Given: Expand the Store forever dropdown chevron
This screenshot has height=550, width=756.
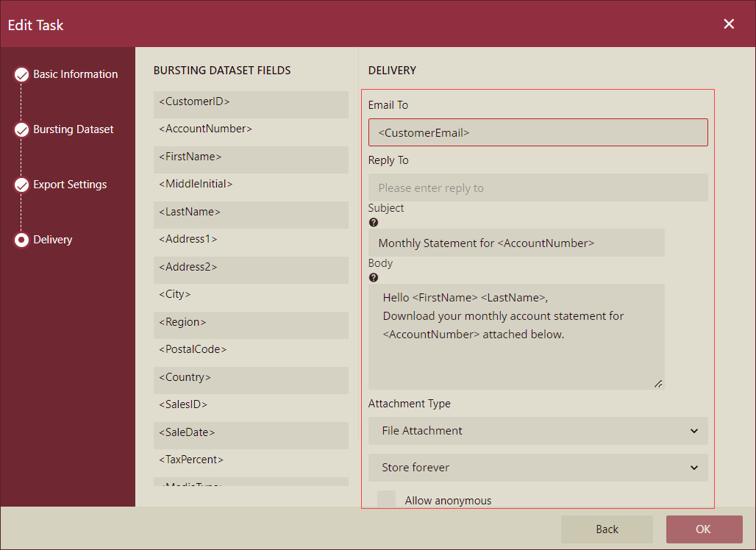Looking at the screenshot, I should [693, 468].
